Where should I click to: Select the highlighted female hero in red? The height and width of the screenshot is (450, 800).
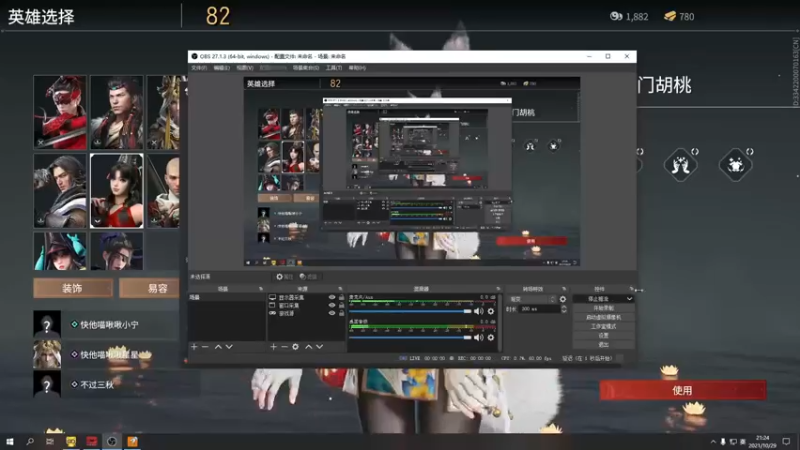click(x=117, y=191)
